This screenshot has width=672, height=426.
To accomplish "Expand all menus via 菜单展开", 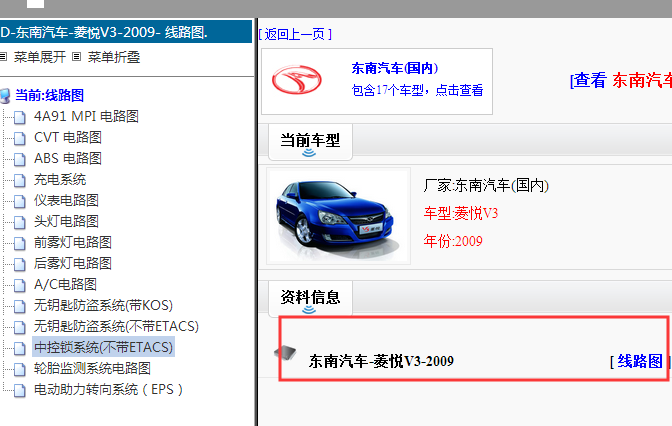I will coord(39,57).
